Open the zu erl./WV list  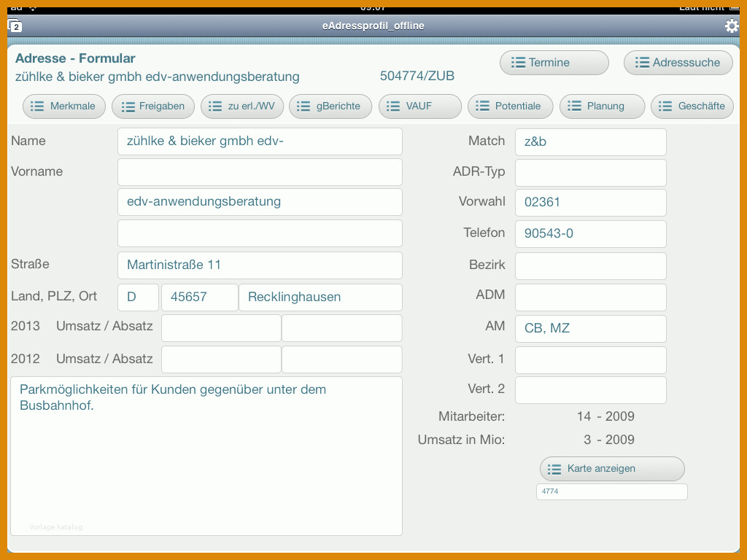click(x=242, y=106)
